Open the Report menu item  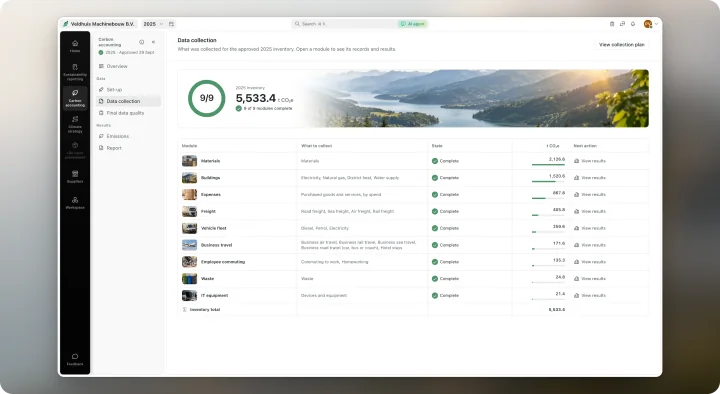click(x=129, y=148)
